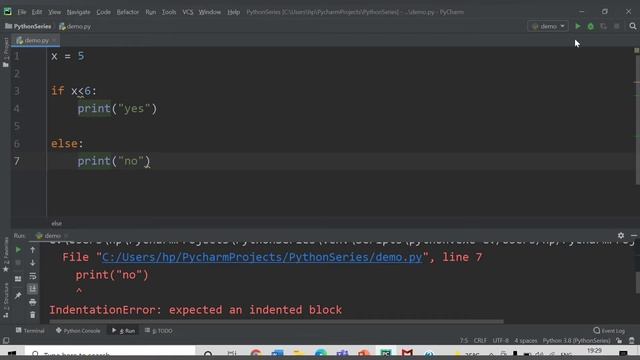The image size is (640, 360).
Task: Change Python 3.8 interpreter in status bar
Action: tap(576, 340)
